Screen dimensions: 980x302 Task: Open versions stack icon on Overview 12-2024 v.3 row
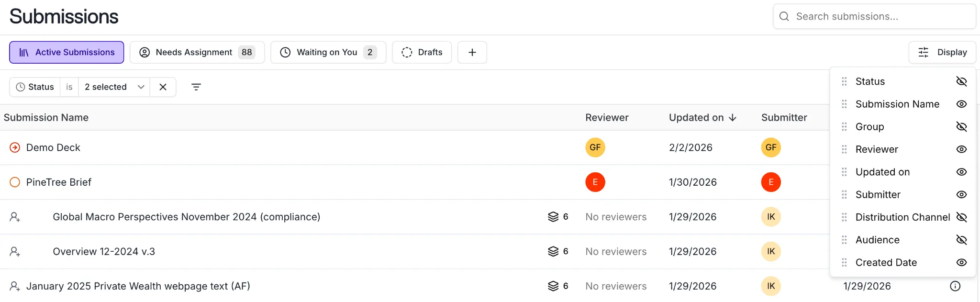click(x=553, y=251)
